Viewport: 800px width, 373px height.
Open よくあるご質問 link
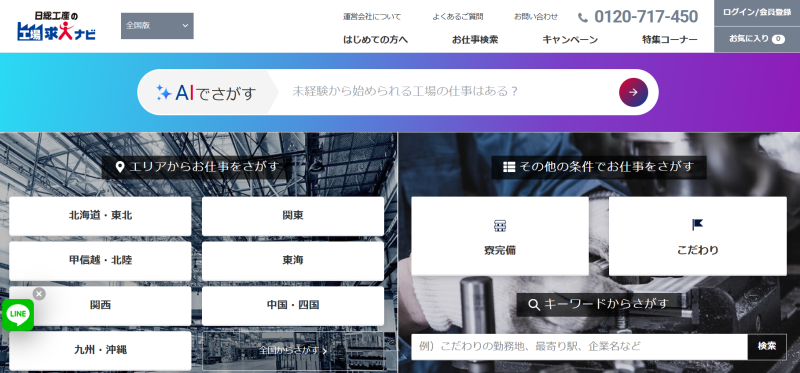[x=458, y=17]
